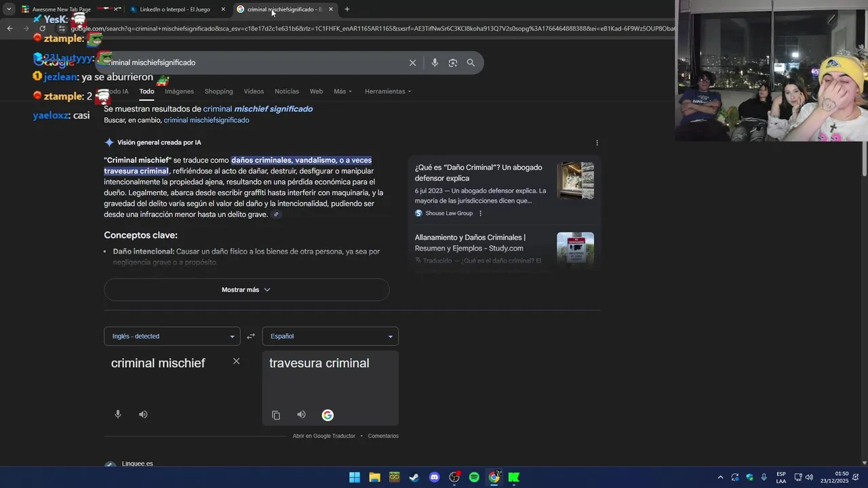Submit query with the magnifier search icon
This screenshot has width=868, height=488.
471,62
